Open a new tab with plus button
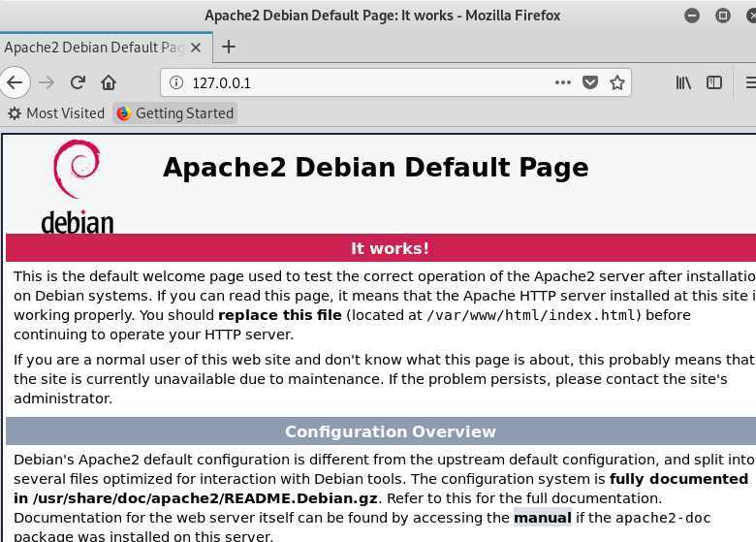The height and width of the screenshot is (542, 756). coord(229,47)
